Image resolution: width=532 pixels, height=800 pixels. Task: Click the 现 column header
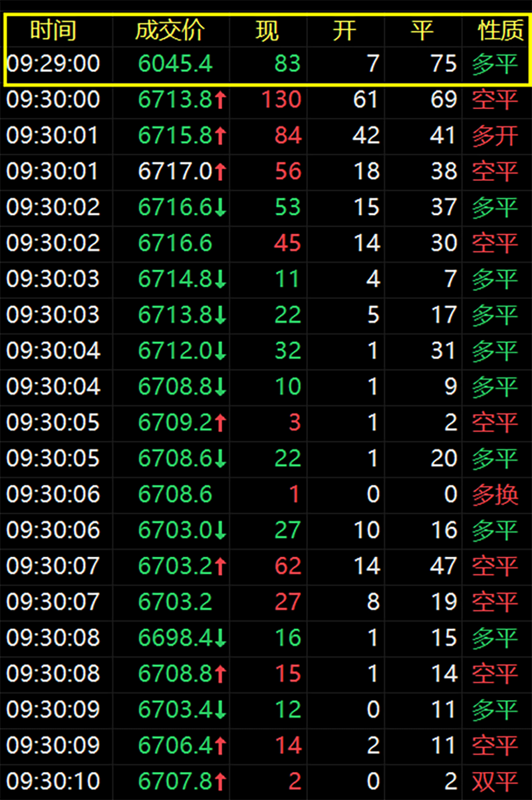coord(267,31)
